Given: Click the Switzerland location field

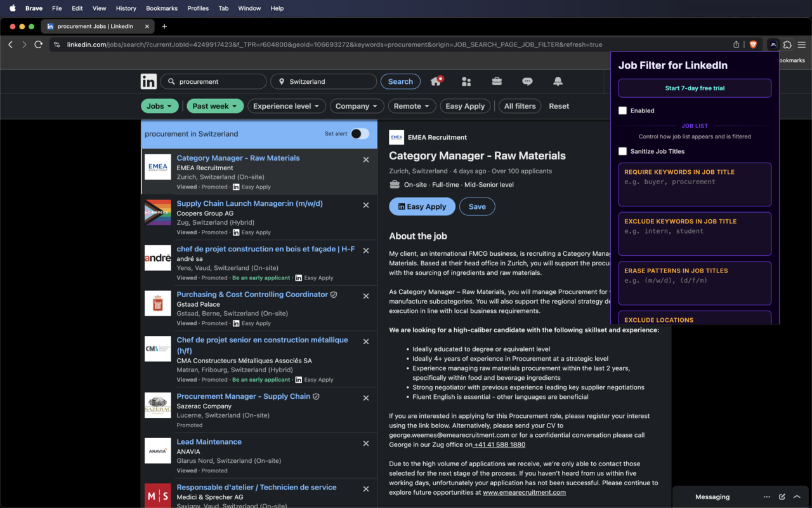Looking at the screenshot, I should coord(324,81).
